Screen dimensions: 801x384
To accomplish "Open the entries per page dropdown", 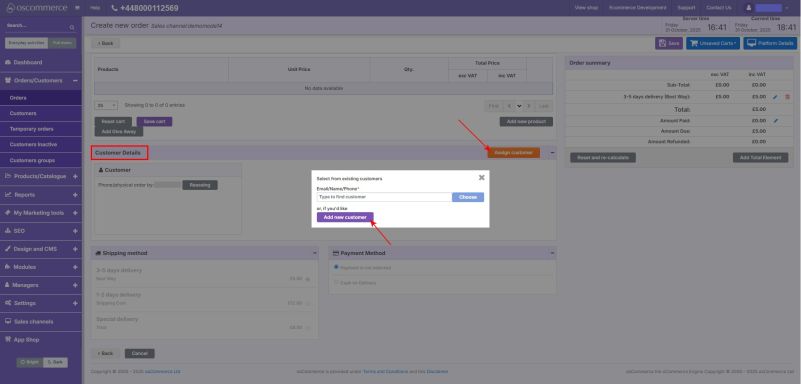I will click(106, 105).
